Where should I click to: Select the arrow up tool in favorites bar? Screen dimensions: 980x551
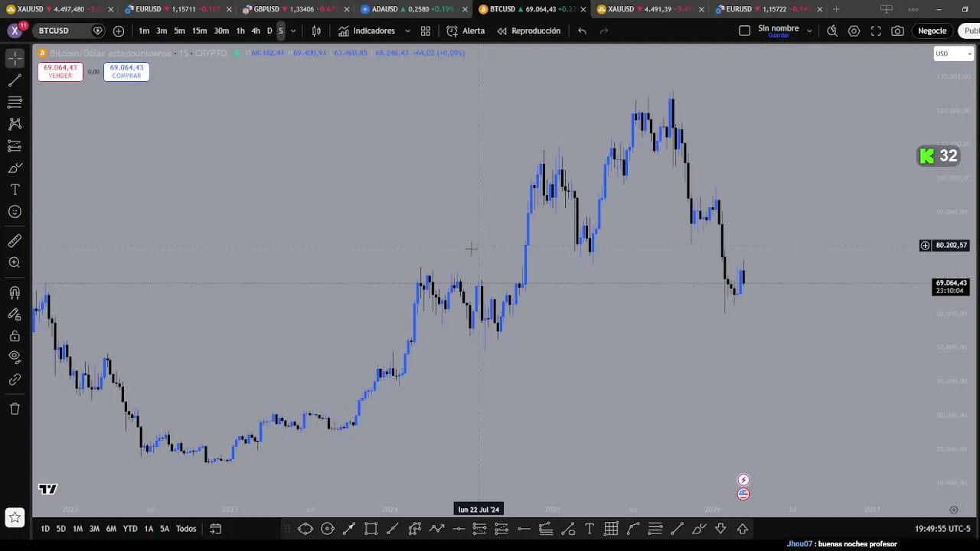(743, 529)
